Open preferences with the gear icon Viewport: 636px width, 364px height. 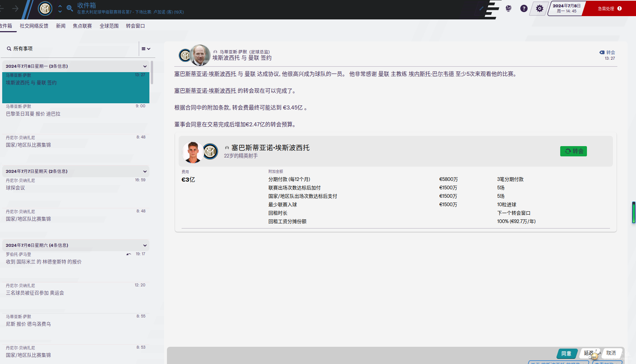click(x=539, y=8)
